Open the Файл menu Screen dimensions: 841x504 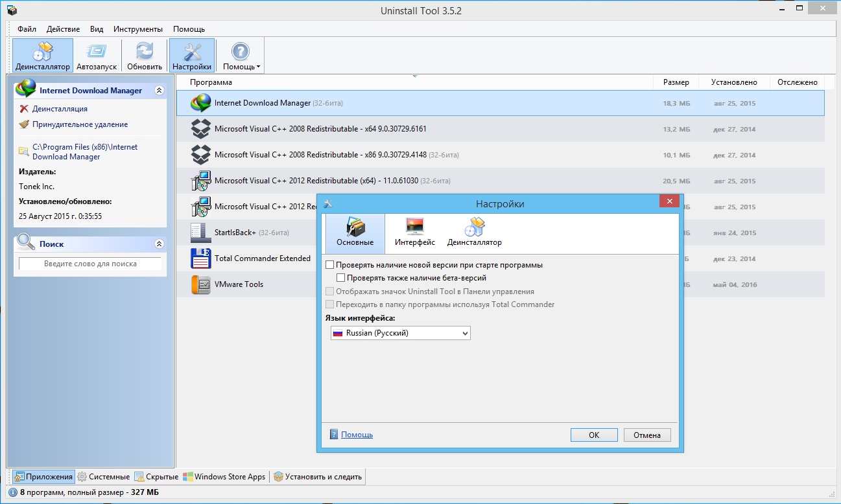click(x=27, y=29)
